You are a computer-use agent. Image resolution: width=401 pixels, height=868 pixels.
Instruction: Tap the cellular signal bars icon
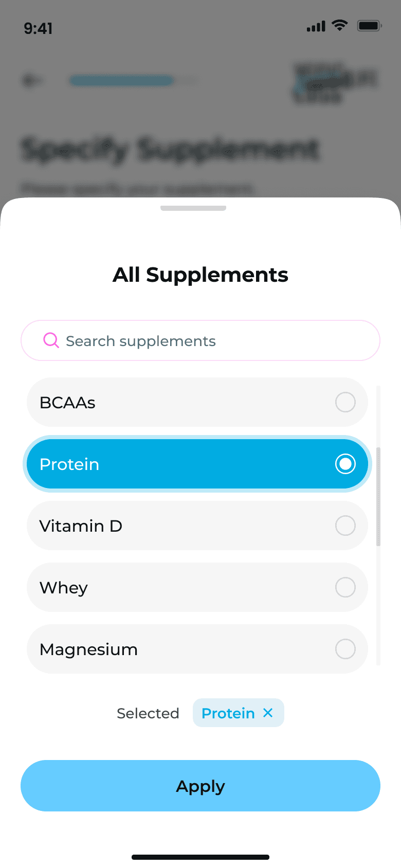click(x=316, y=26)
